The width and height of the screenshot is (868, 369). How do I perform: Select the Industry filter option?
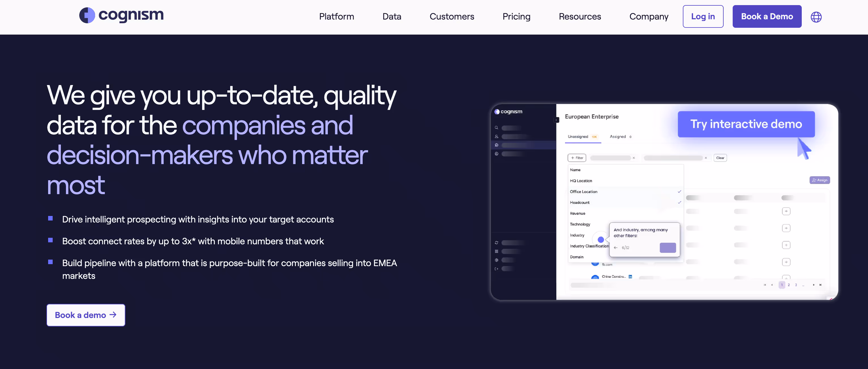pos(577,235)
